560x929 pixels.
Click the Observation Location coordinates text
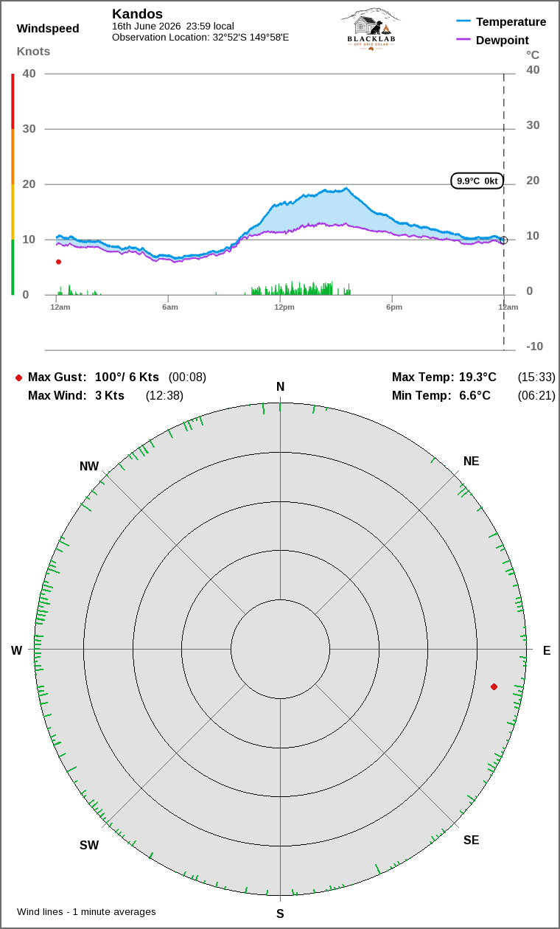click(x=200, y=37)
